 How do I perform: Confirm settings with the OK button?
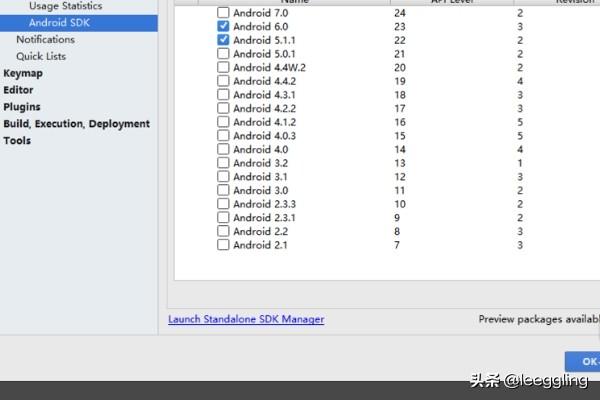(583, 361)
